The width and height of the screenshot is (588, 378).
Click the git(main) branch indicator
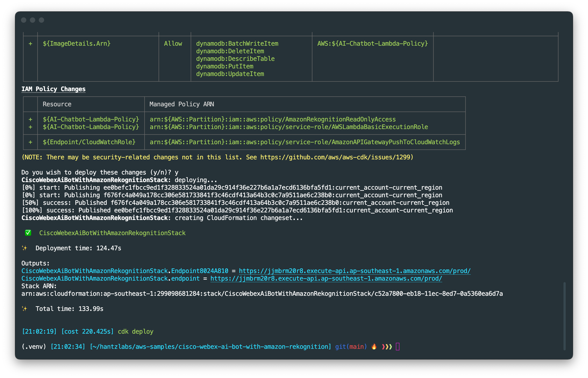(x=351, y=346)
